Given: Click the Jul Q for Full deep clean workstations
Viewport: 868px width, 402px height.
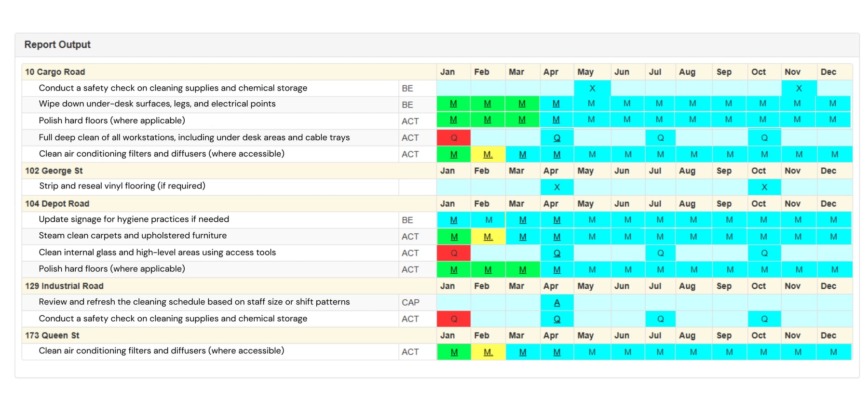Looking at the screenshot, I should (660, 138).
